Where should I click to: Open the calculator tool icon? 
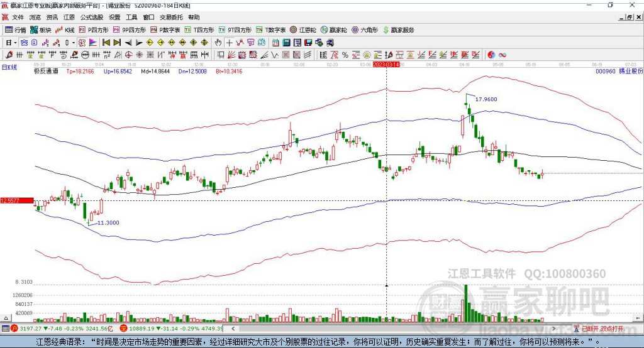(286, 43)
